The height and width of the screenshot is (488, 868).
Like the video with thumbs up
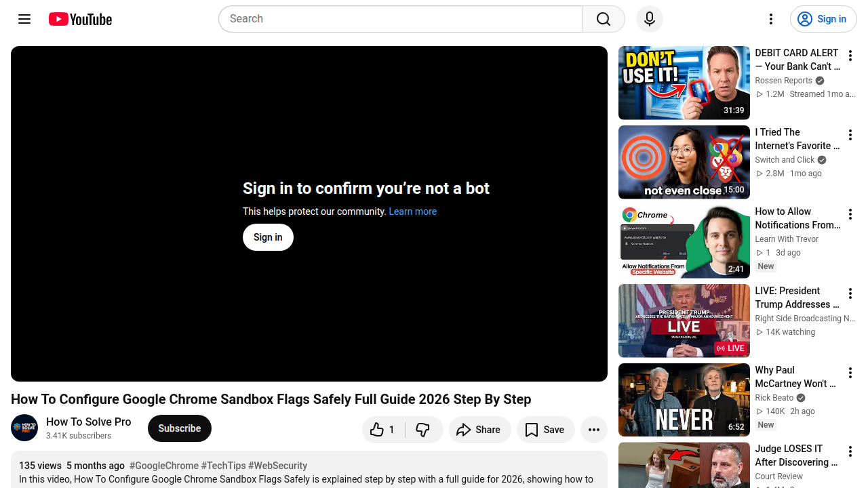383,430
